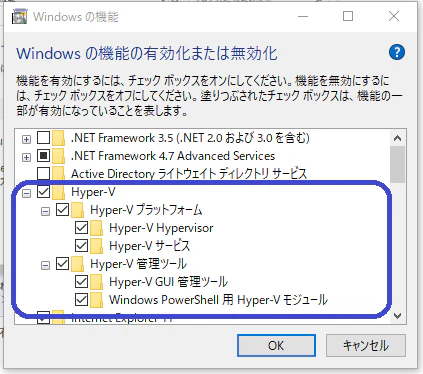Toggle the Hyper-V サービス checkbox

tap(81, 246)
